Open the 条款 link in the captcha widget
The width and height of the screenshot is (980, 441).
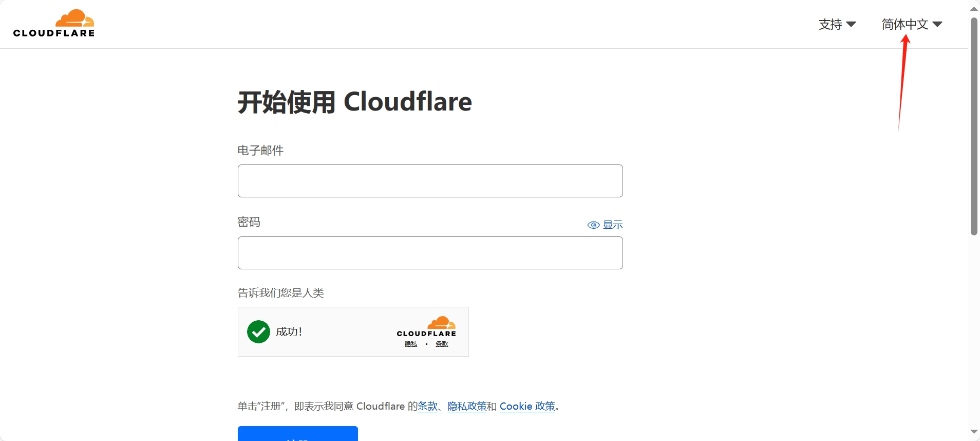442,344
